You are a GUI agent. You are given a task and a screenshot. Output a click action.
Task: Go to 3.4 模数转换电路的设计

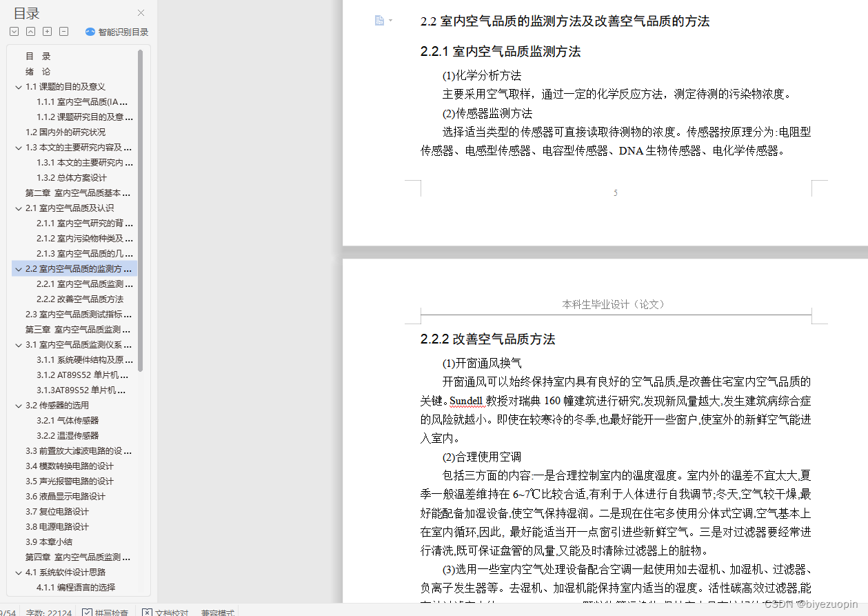point(70,466)
